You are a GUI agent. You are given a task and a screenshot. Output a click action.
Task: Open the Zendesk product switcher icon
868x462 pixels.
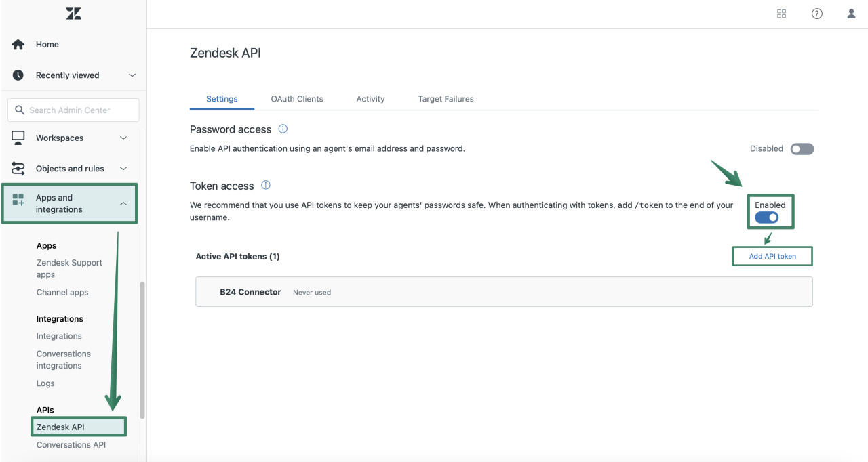pyautogui.click(x=781, y=14)
